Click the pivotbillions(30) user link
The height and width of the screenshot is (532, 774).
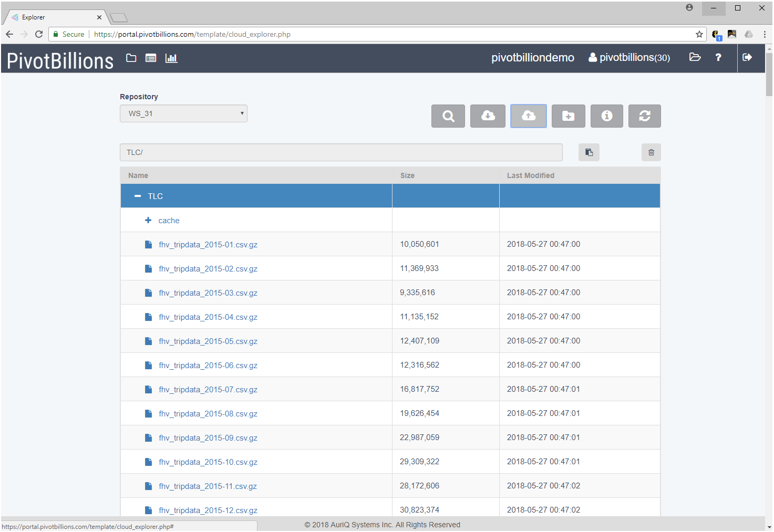point(629,57)
